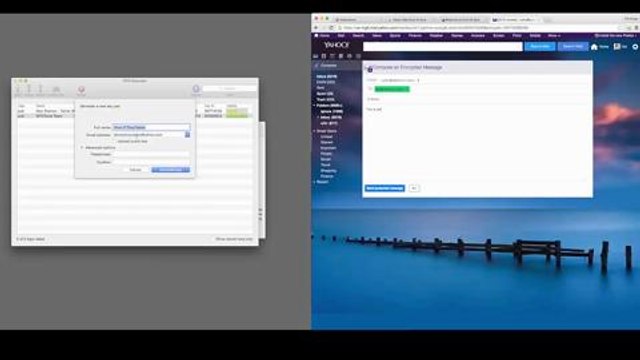Click the Confirm passphrase field

151,162
